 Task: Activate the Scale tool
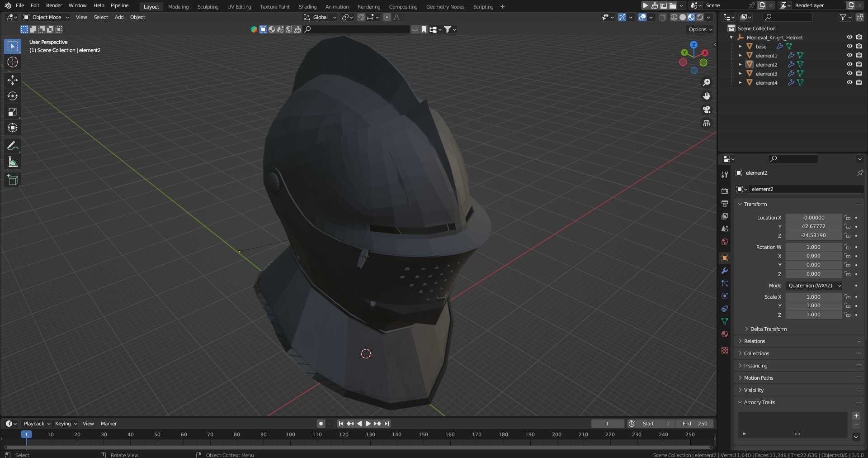click(x=13, y=112)
